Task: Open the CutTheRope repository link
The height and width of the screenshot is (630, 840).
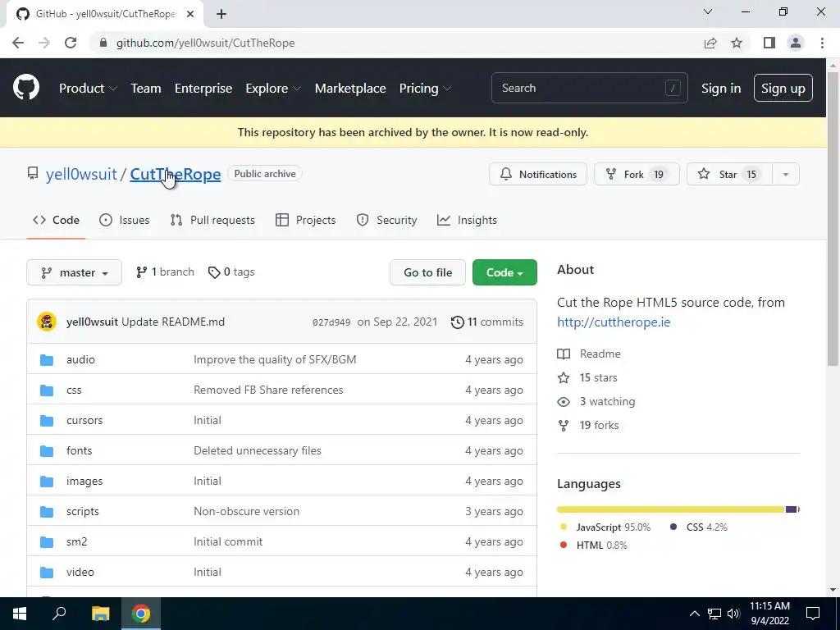Action: point(176,174)
